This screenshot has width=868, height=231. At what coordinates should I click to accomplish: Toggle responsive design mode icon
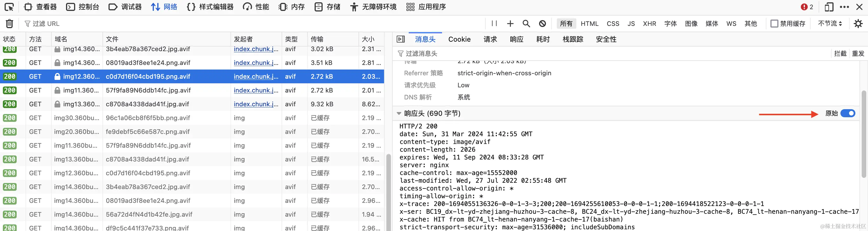point(829,7)
